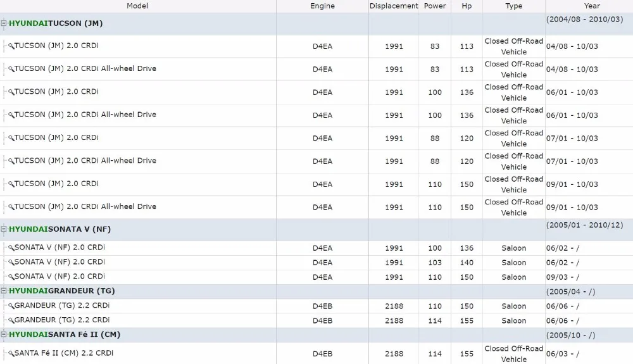Click year 06/03 - / in SANTA Fé II row
The height and width of the screenshot is (364, 633).
point(562,354)
